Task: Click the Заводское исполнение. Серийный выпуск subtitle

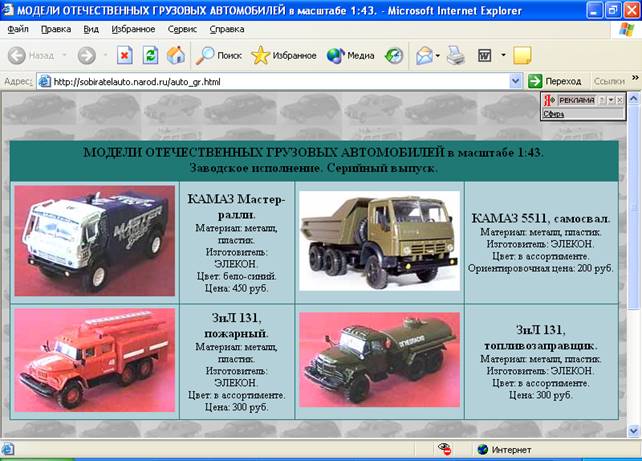Action: click(x=314, y=168)
